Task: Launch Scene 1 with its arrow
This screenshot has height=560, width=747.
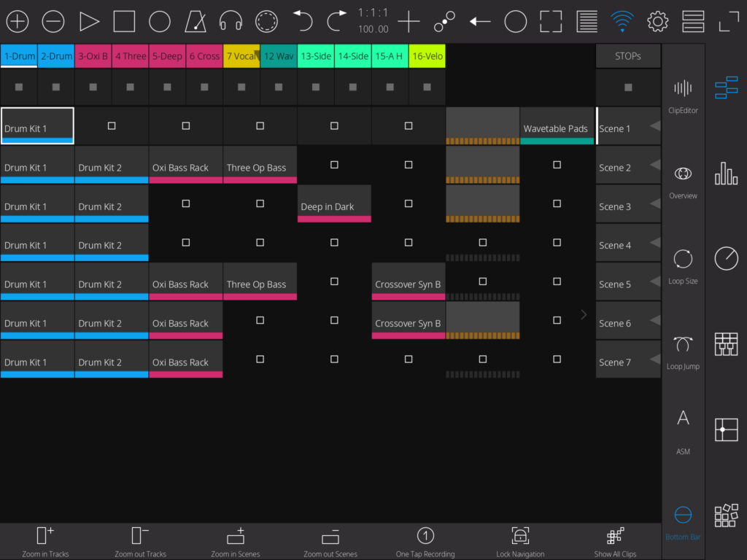Action: 654,127
